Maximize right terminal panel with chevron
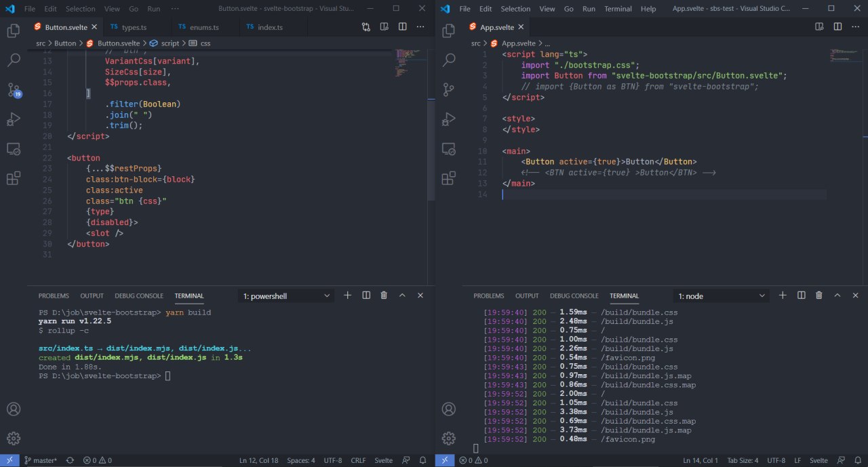This screenshot has height=467, width=868. (837, 296)
